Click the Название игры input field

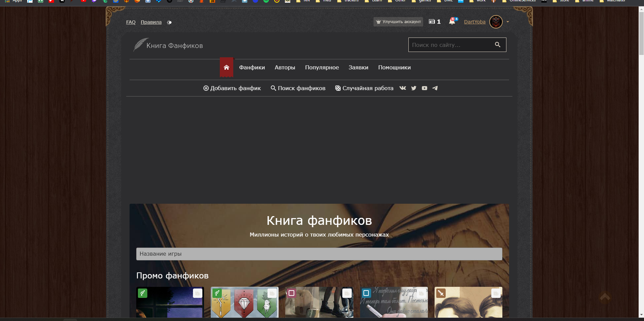point(319,254)
